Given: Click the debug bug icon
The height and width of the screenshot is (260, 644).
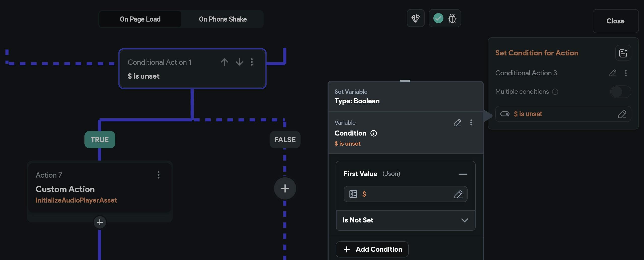Looking at the screenshot, I should 452,18.
